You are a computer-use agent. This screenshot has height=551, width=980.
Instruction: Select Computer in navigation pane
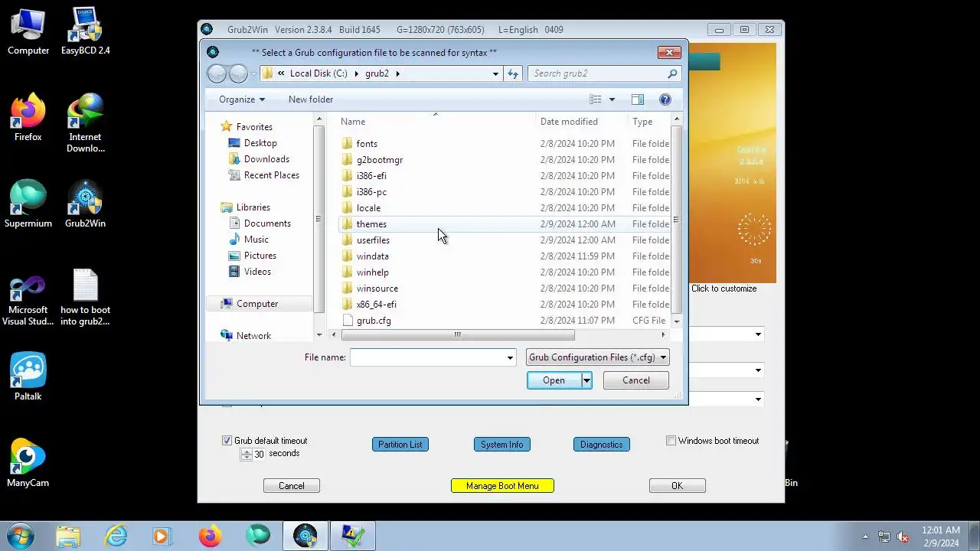257,304
